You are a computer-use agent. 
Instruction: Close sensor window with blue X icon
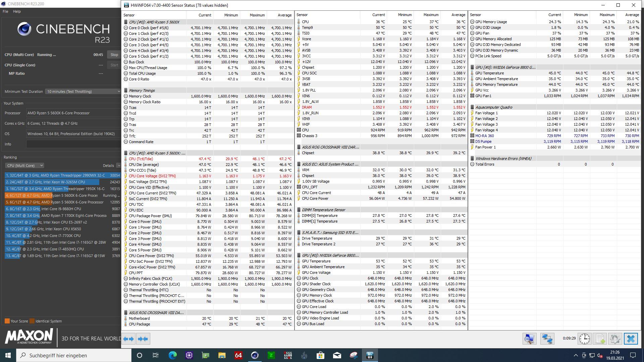pos(631,339)
